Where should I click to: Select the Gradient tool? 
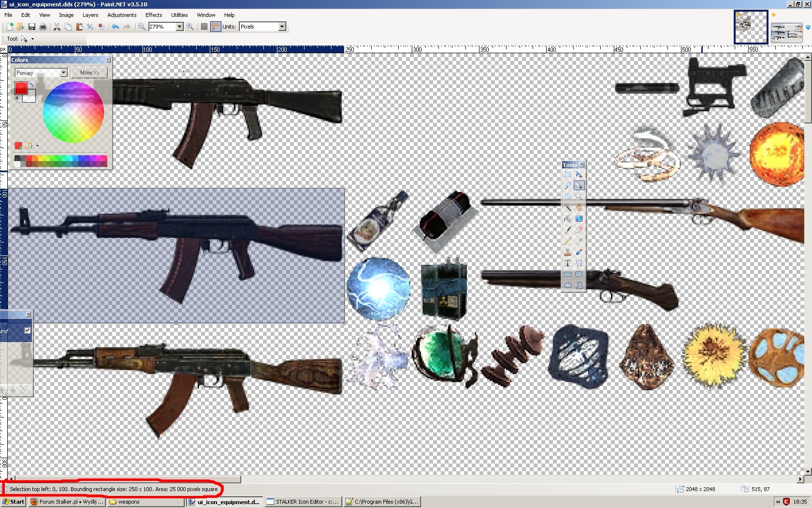point(579,219)
